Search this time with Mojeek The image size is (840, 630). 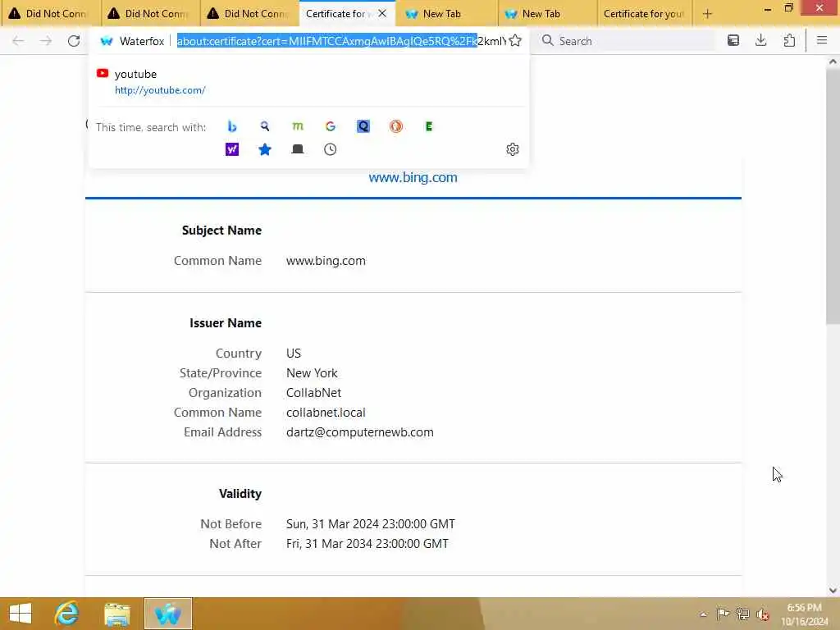[298, 126]
